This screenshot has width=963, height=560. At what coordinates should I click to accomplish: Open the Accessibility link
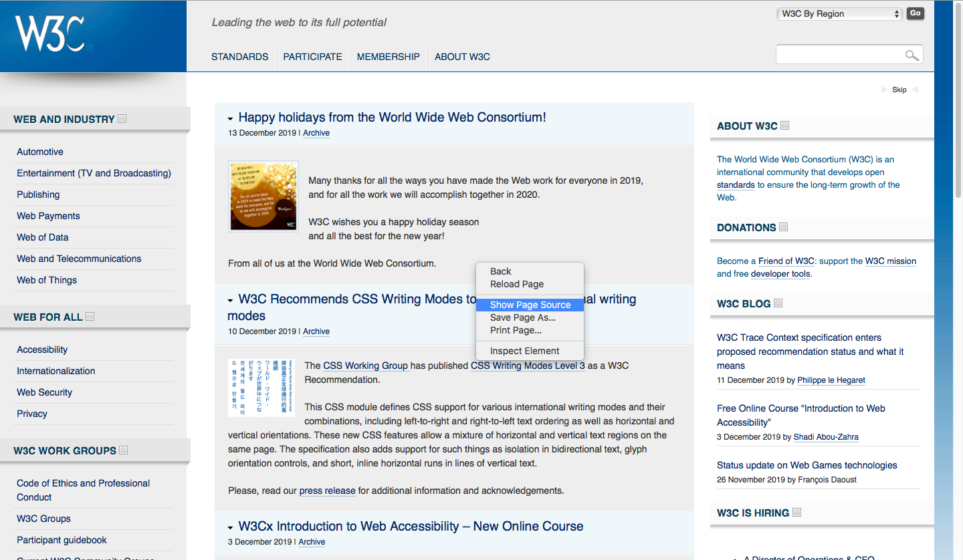(x=42, y=349)
